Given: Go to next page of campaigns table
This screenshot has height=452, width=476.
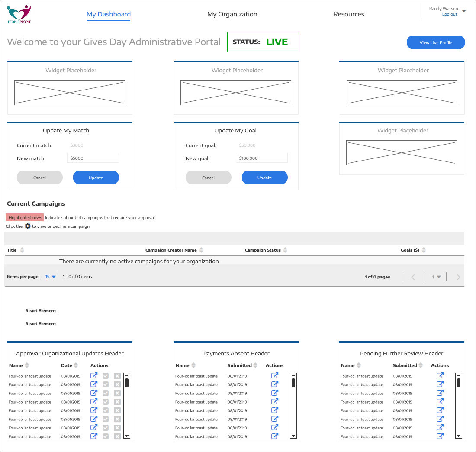Looking at the screenshot, I should (458, 277).
